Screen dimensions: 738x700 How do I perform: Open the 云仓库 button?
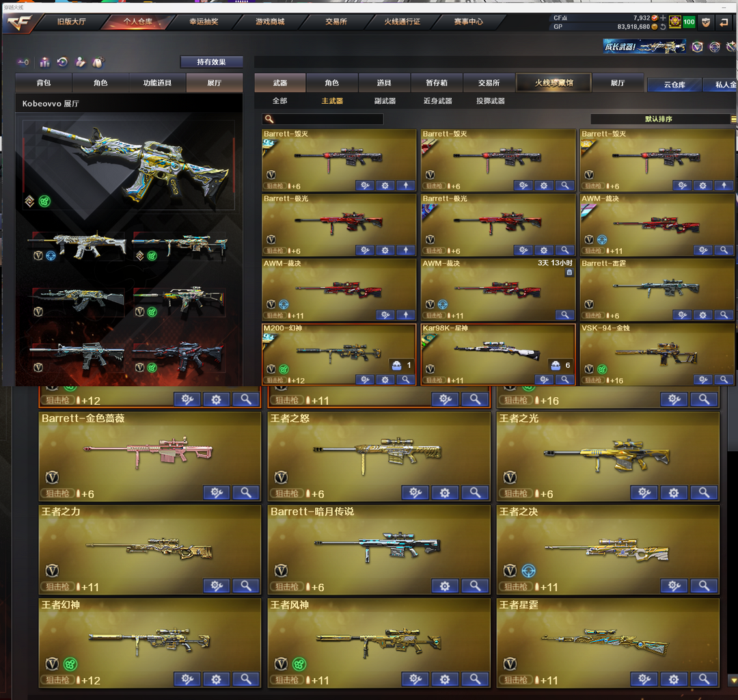tap(674, 85)
